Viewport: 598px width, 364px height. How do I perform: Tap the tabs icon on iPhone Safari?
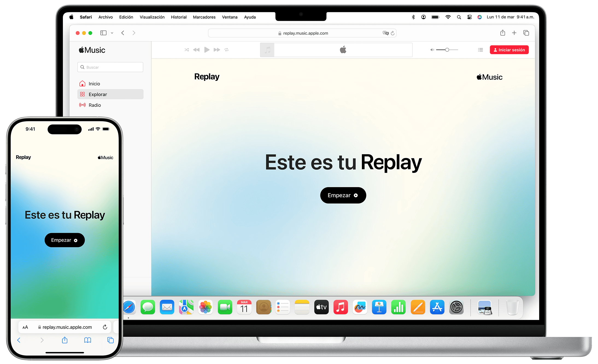pyautogui.click(x=110, y=340)
